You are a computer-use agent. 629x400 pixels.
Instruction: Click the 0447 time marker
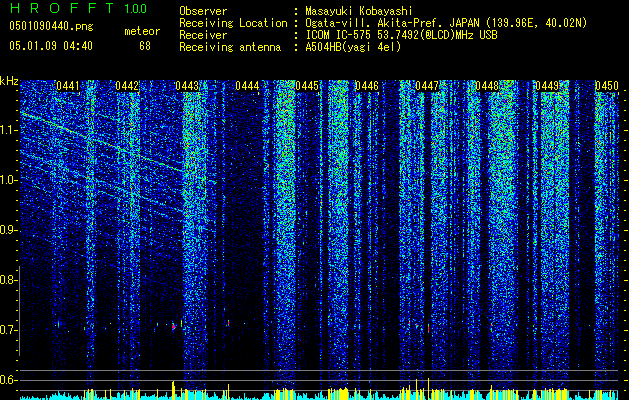427,86
